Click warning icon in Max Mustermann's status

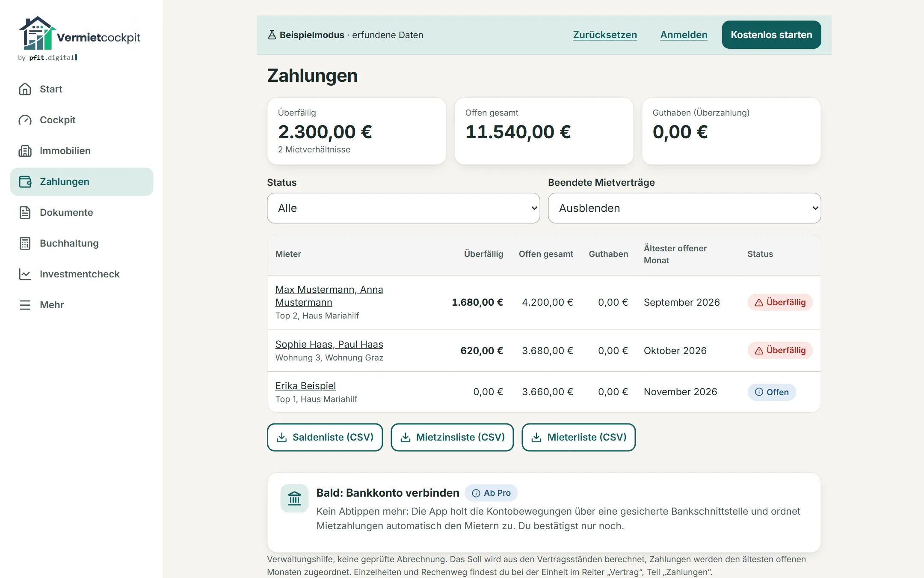[x=759, y=302]
